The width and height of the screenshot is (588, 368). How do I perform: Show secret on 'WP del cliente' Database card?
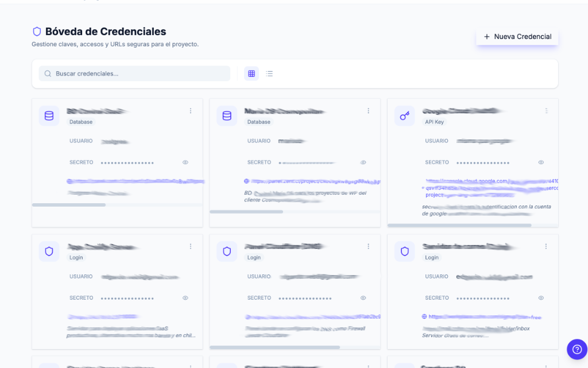click(x=363, y=162)
